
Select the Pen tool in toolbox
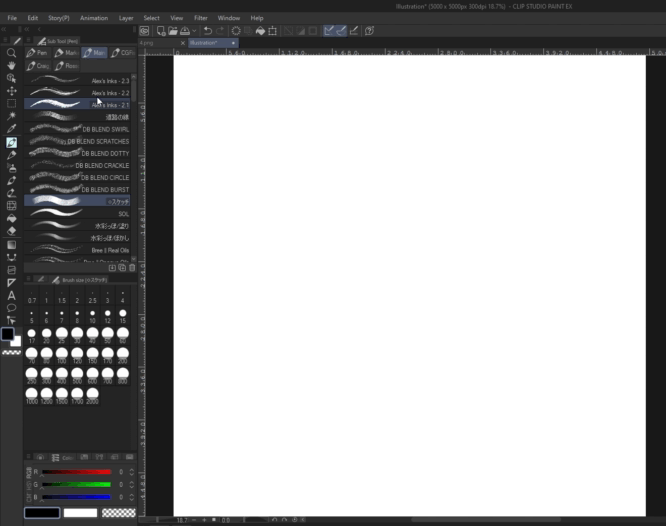click(11, 142)
